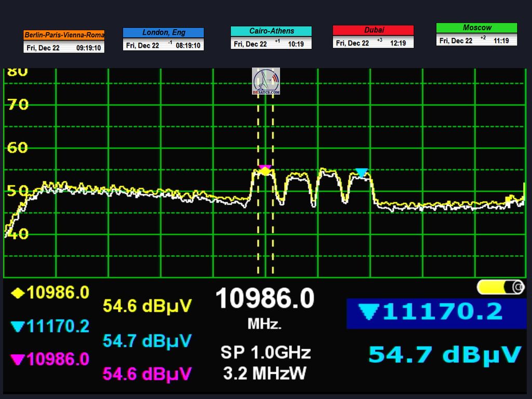532x399 pixels.
Task: Click the Dubai time display showing 12:19
Action: coord(399,43)
